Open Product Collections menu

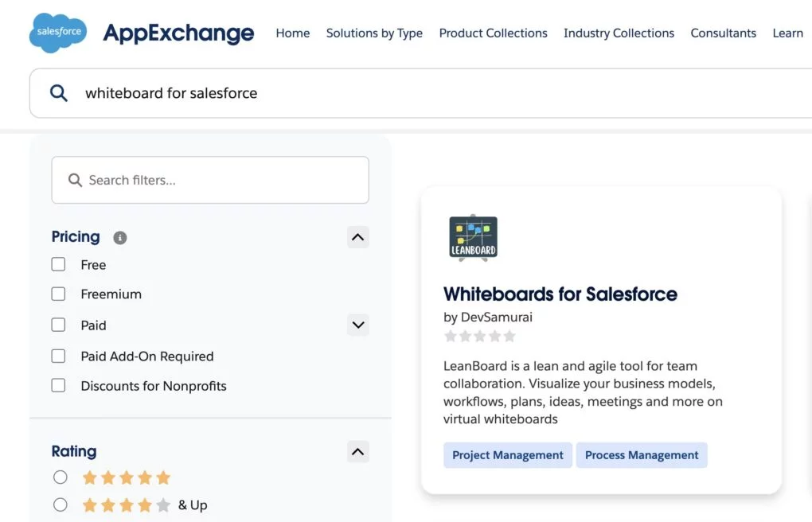click(493, 33)
